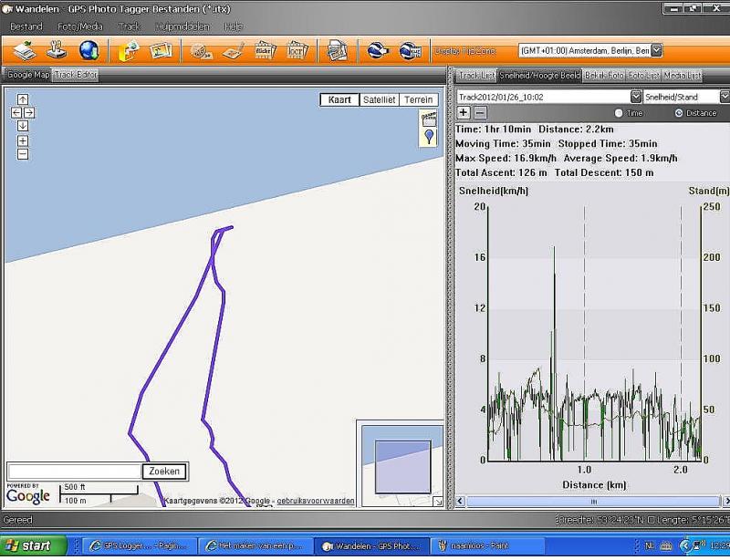Zoom in on the Google map
Image resolution: width=730 pixels, height=560 pixels.
(23, 140)
